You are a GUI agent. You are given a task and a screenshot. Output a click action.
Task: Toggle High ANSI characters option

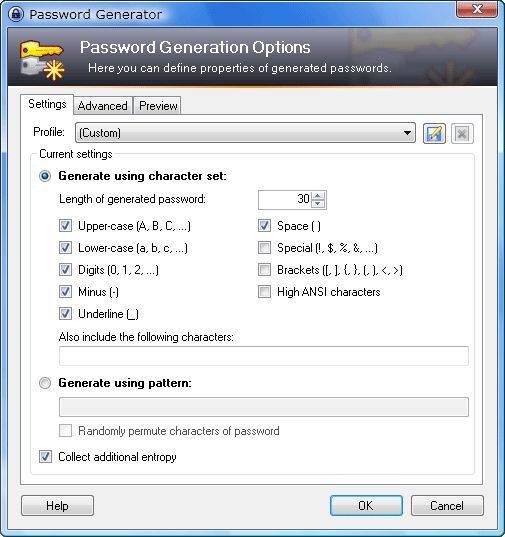(264, 292)
